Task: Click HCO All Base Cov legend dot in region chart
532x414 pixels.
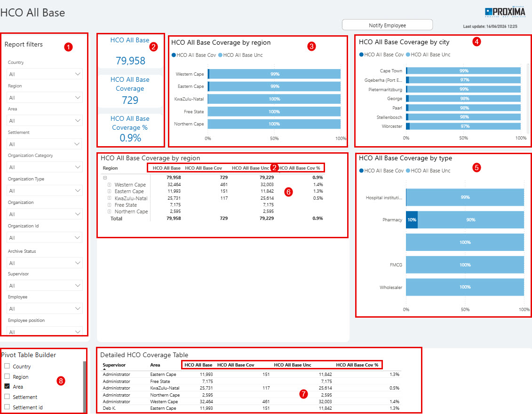Action: tap(174, 55)
